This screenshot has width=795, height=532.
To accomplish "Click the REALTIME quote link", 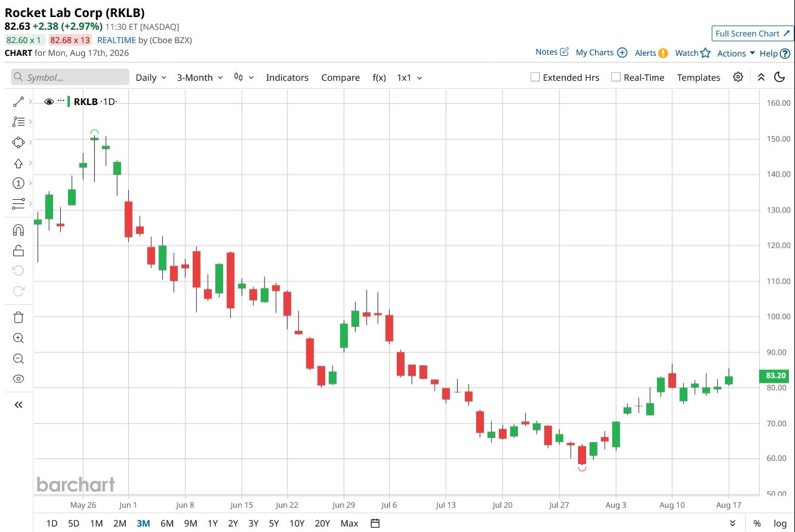I will click(x=117, y=40).
